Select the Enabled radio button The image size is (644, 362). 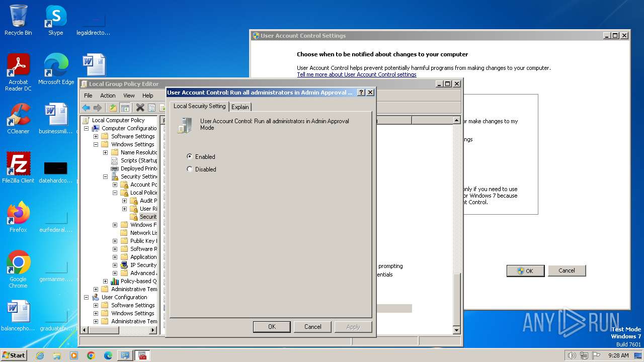190,156
